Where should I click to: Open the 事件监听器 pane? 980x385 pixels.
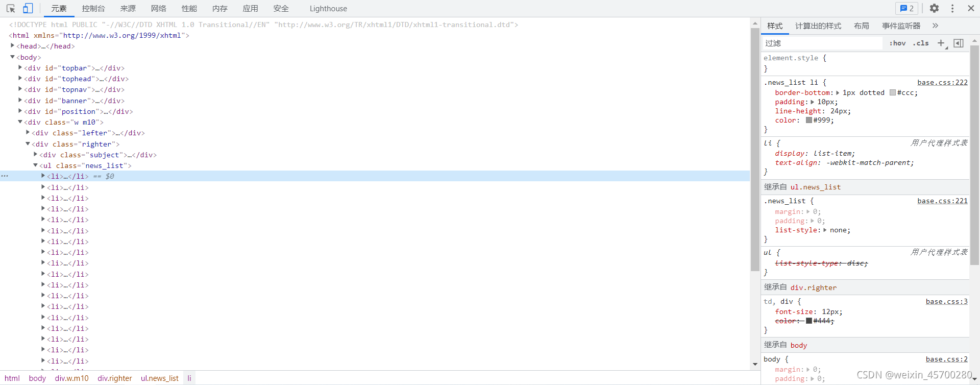(x=901, y=26)
